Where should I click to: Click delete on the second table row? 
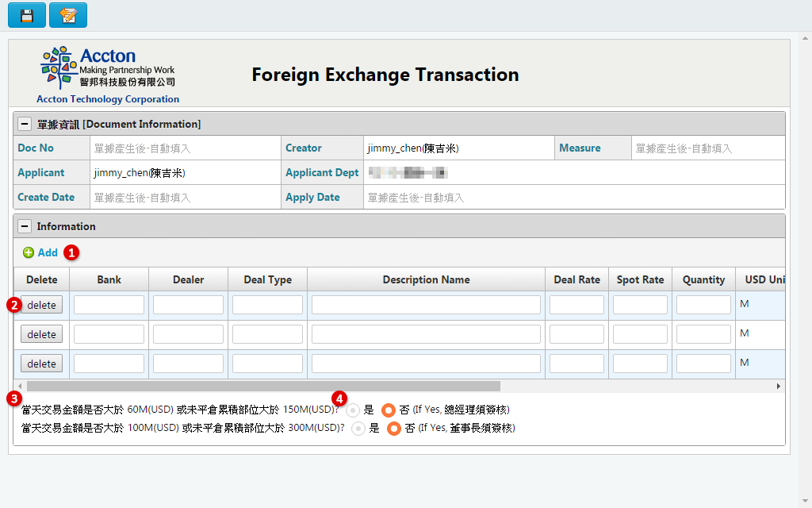click(41, 333)
